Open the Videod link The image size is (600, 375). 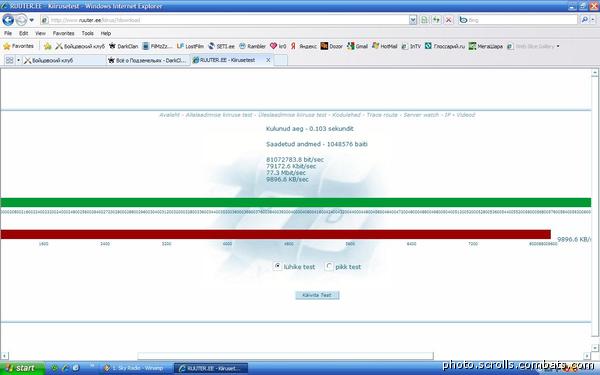point(466,115)
